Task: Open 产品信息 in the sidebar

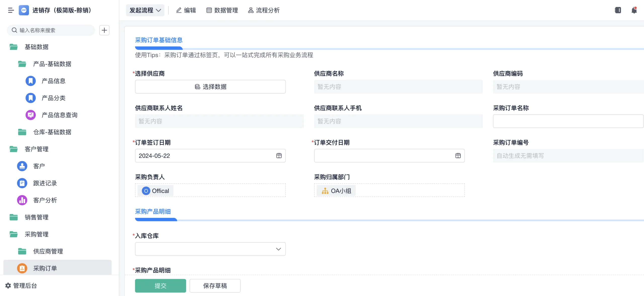Action: pos(53,81)
